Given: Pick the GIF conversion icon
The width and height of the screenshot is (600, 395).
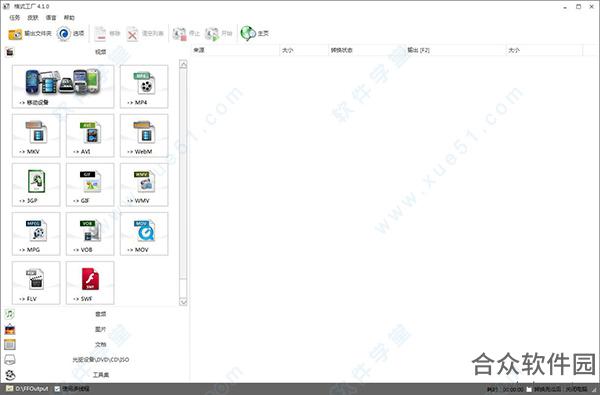Looking at the screenshot, I should pos(90,184).
